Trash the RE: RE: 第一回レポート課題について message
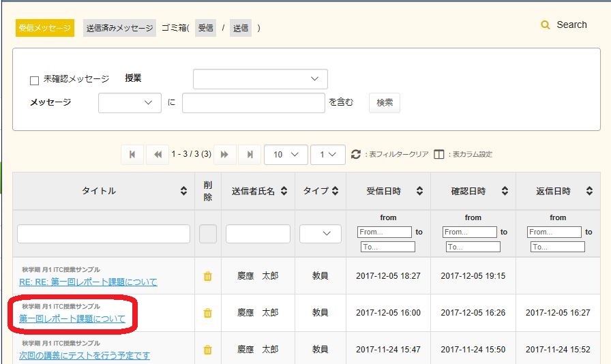This screenshot has height=364, width=611. coord(208,276)
